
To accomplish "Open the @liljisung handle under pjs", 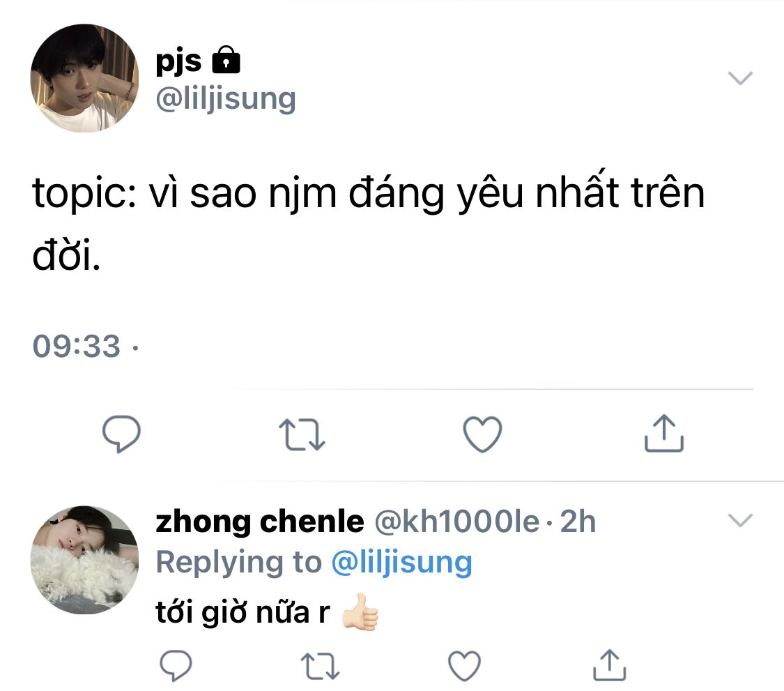I will point(226,99).
